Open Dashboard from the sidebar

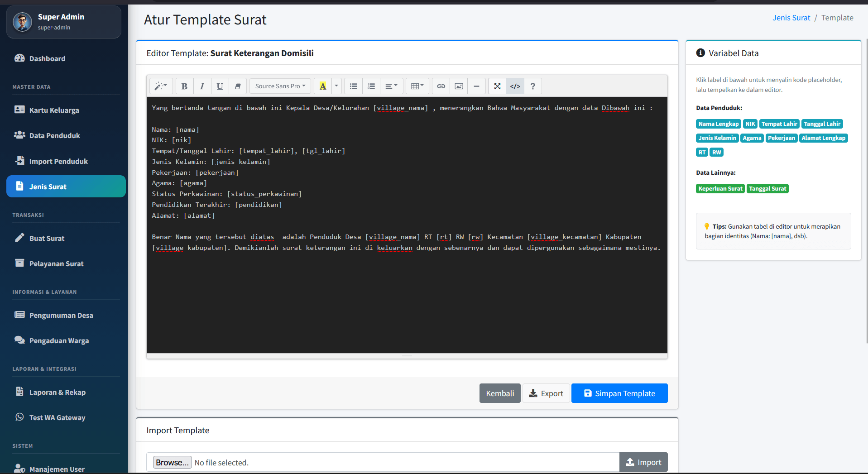pyautogui.click(x=66, y=58)
